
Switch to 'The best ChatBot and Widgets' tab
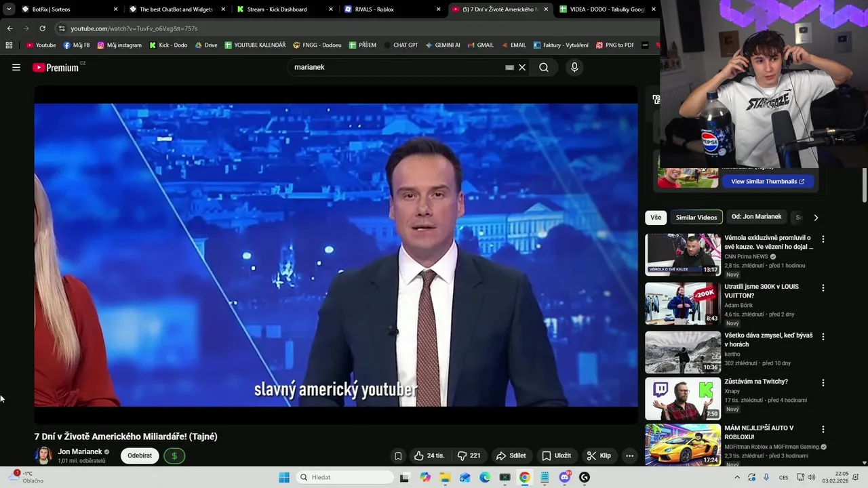tap(176, 9)
